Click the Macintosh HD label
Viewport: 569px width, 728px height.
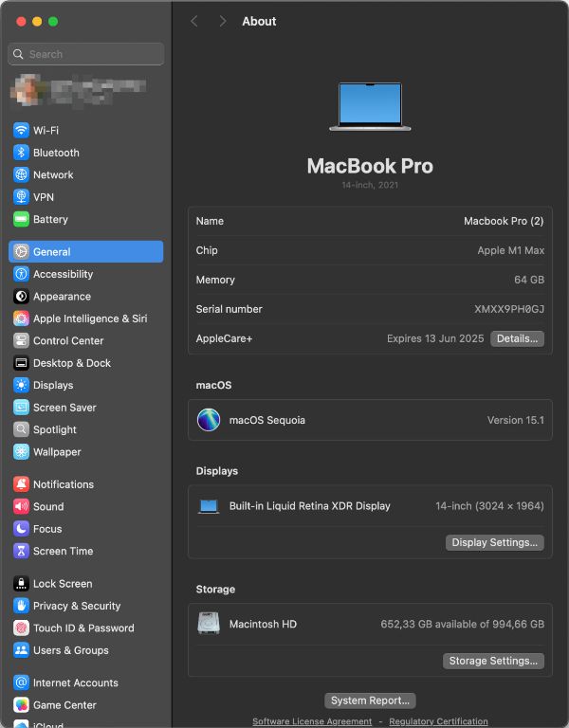pos(263,624)
